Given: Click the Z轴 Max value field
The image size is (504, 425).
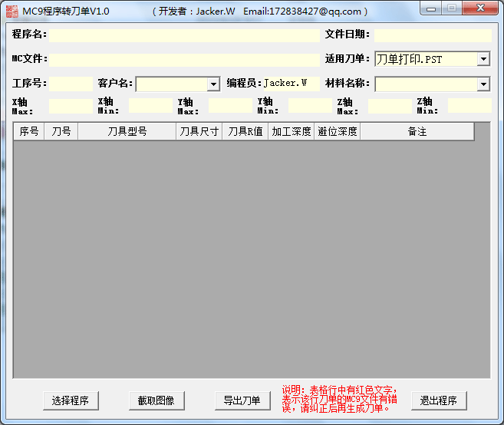Looking at the screenshot, I should [390, 106].
